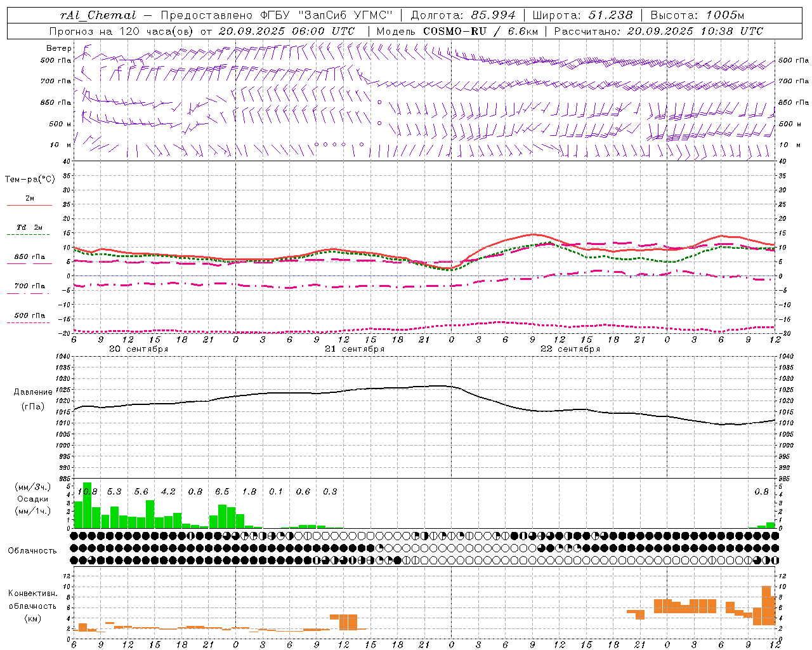812x650 pixels.
Task: Click the "(мм/3ч.)" precipitation unit label
Action: pos(33,487)
